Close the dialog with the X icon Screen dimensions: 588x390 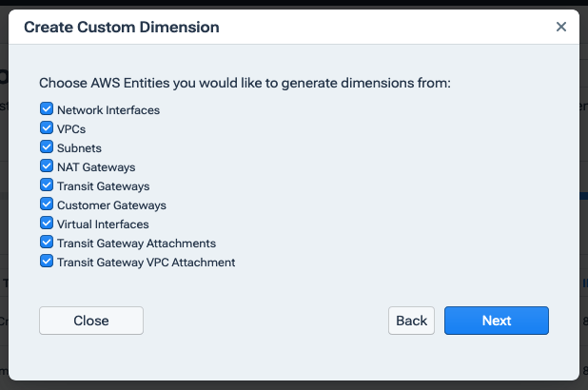(561, 27)
